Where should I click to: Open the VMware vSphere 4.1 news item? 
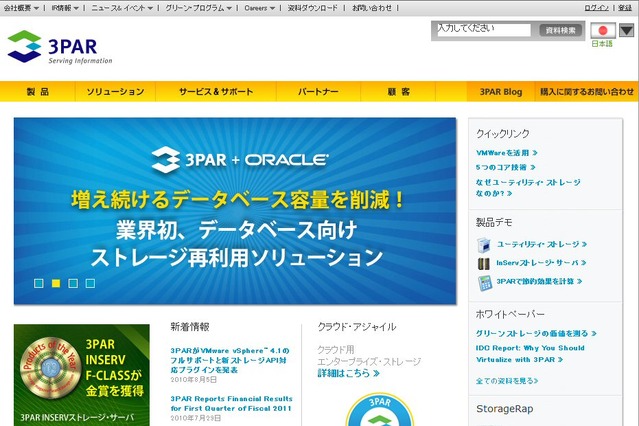(x=229, y=360)
